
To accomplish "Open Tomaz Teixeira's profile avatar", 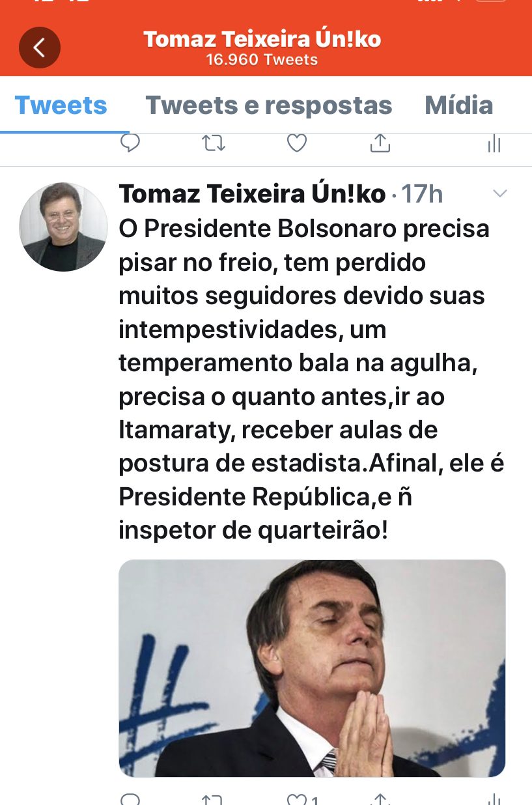I will point(63,227).
